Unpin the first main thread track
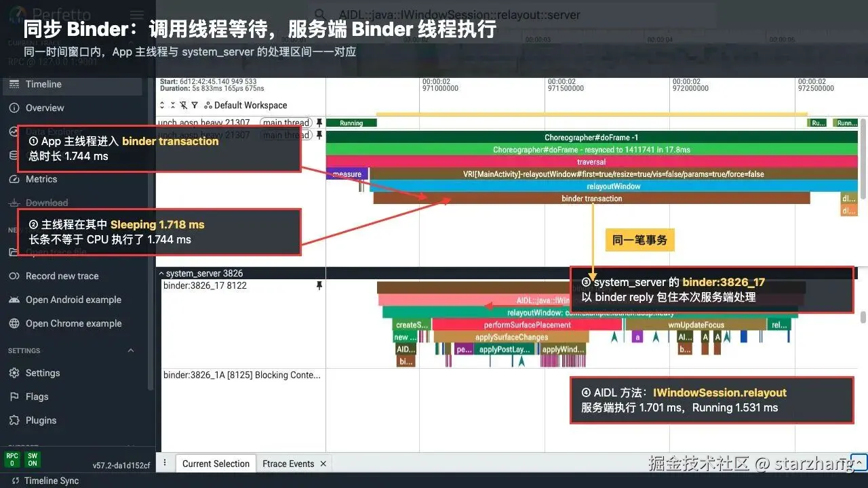Image resolution: width=868 pixels, height=488 pixels. (x=319, y=123)
